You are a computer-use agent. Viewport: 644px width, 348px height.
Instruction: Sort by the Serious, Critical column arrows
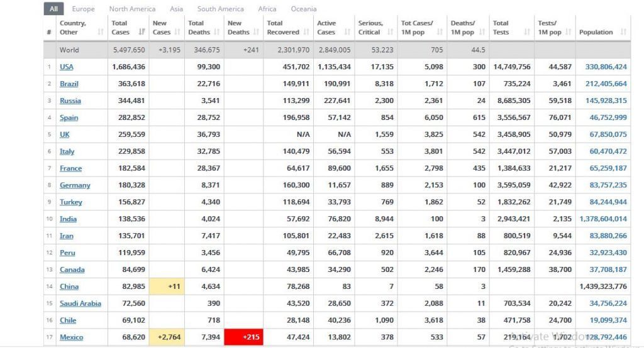click(390, 32)
